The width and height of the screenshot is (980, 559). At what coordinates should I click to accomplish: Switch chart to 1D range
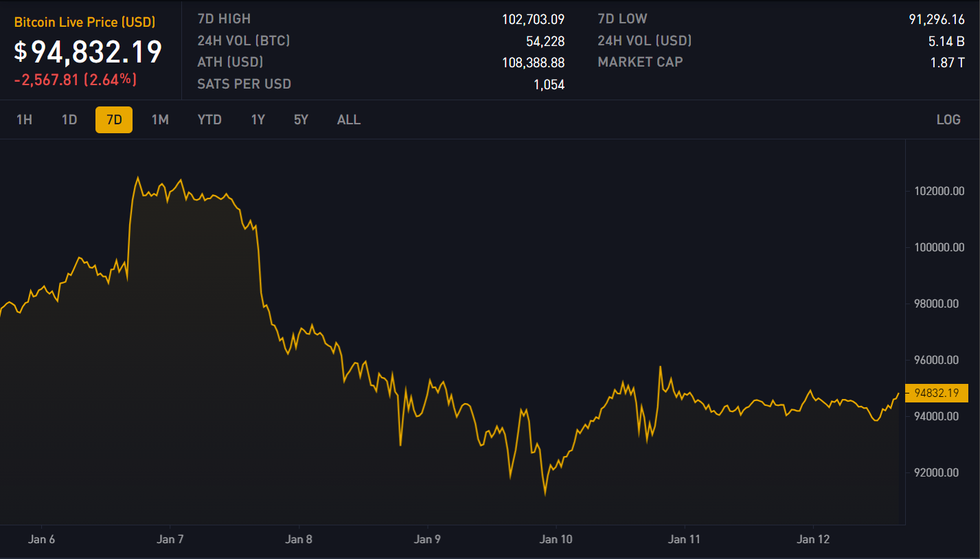click(69, 119)
